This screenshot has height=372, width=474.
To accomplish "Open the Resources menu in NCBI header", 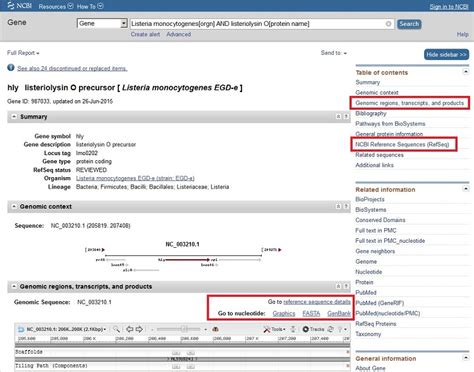I will pos(56,6).
